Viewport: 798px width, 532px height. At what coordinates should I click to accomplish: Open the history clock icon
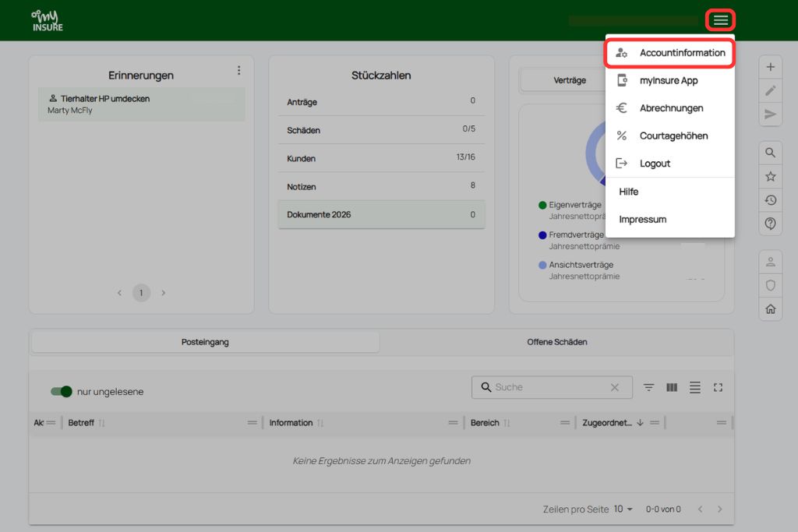pyautogui.click(x=771, y=200)
